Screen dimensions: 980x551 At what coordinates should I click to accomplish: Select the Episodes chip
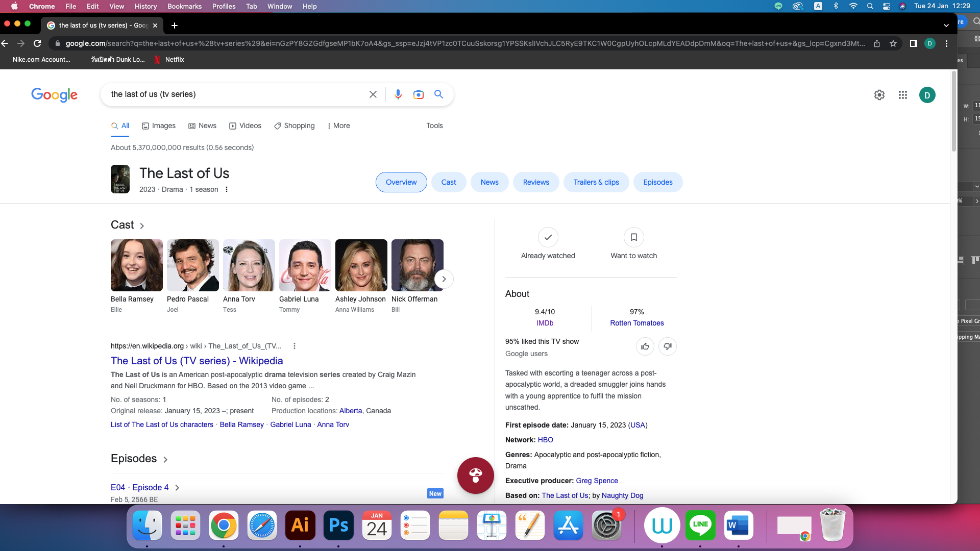pyautogui.click(x=658, y=182)
